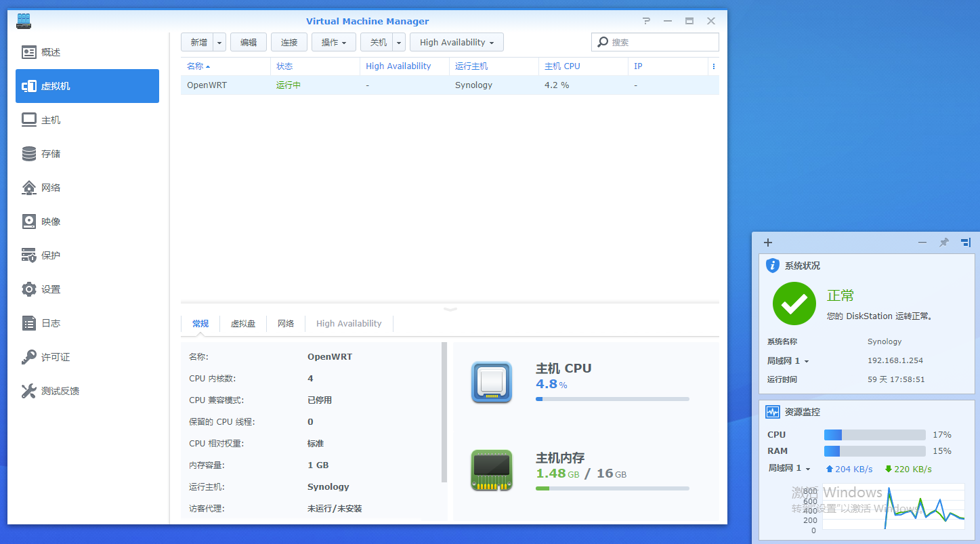
Task: Click the 关机 button
Action: (x=377, y=42)
